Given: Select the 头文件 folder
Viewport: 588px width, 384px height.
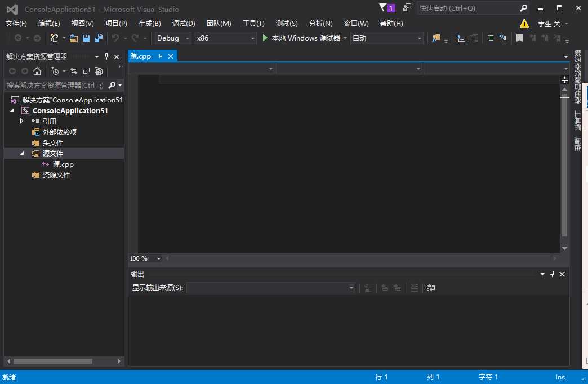Looking at the screenshot, I should (53, 143).
